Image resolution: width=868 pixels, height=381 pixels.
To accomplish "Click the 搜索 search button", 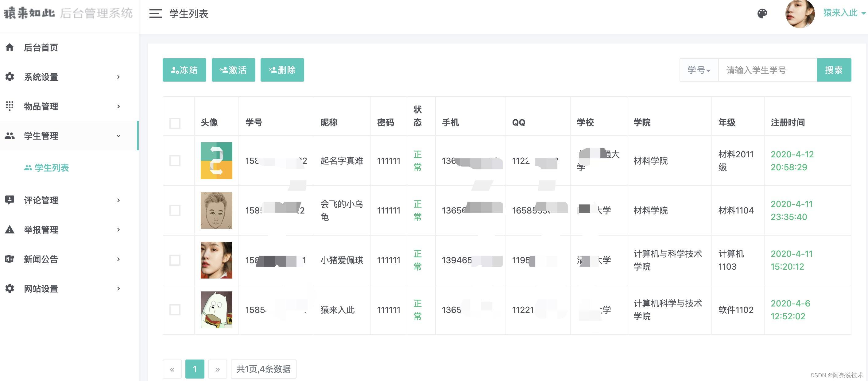I will click(x=834, y=70).
